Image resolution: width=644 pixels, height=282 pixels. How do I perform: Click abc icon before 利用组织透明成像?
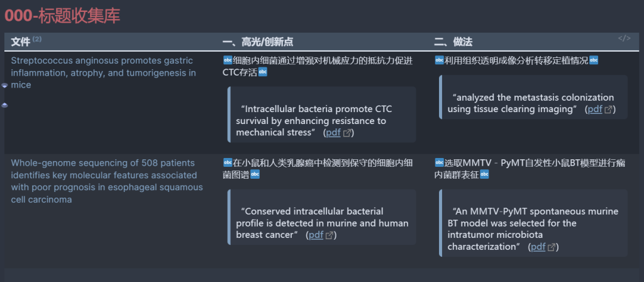click(x=438, y=60)
